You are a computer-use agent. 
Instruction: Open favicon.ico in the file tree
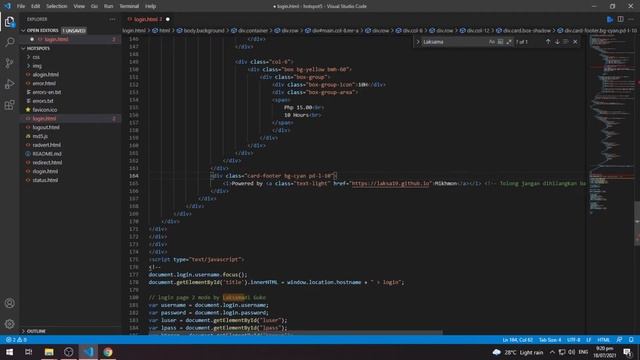point(44,110)
